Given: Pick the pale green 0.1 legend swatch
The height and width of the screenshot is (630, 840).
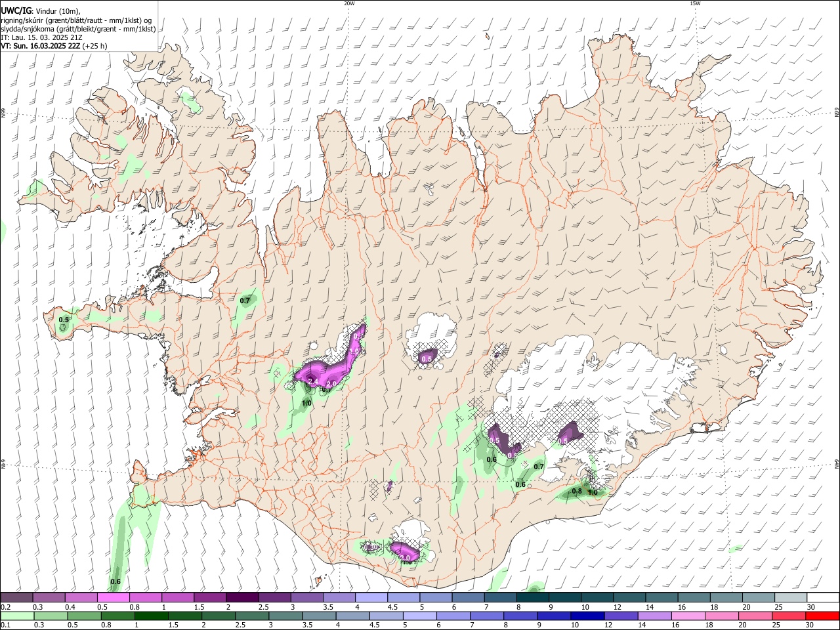Looking at the screenshot, I should [x=17, y=616].
